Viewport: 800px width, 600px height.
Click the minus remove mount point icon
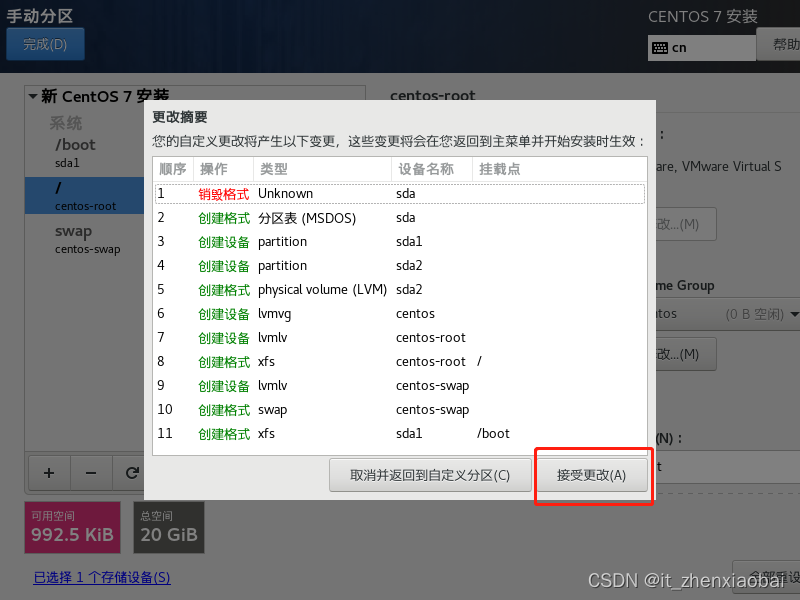coord(91,473)
